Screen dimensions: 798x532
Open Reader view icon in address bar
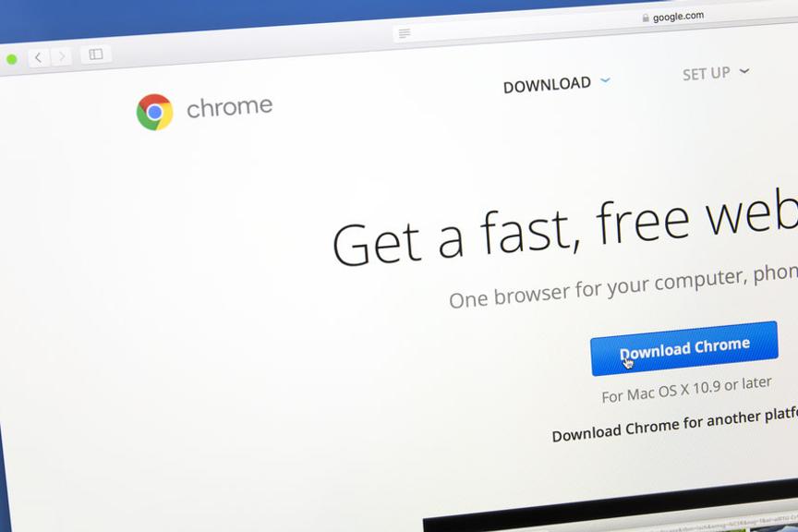click(405, 33)
